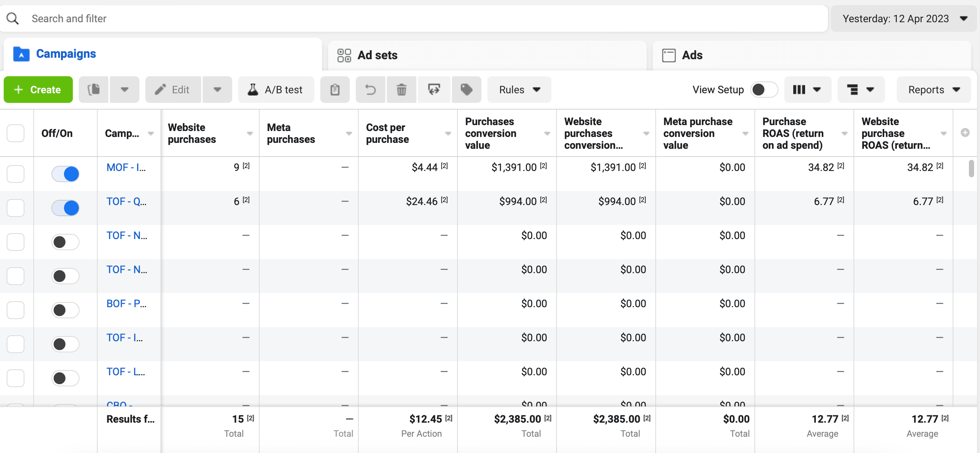Enable the View Setup switch
This screenshot has height=453, width=980.
764,90
